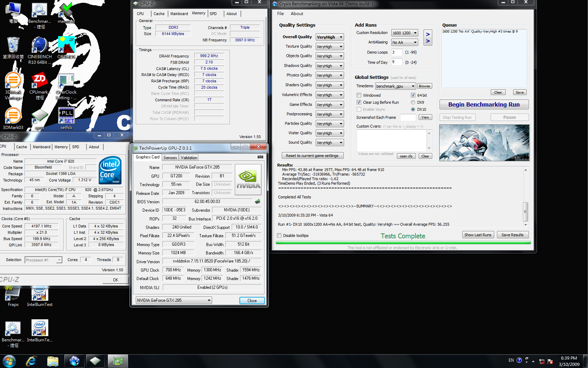588x368 pixels.
Task: Expand the Shadows Quality dropdown
Action: coord(330,66)
